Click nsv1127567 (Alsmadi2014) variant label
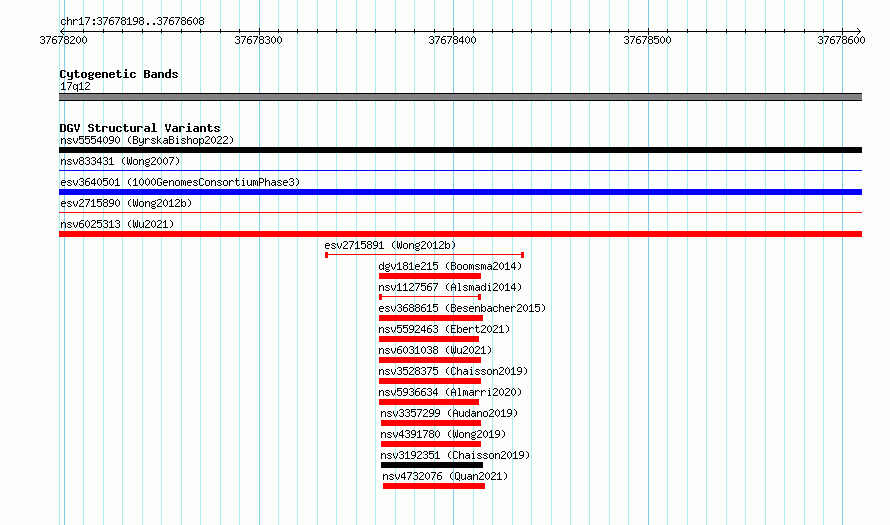Viewport: 890px width, 525px height. [x=450, y=287]
